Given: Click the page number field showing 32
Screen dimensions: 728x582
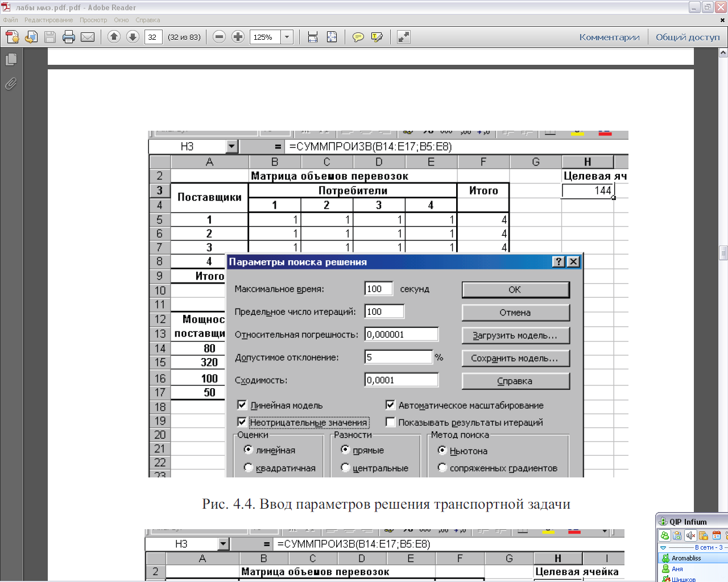Looking at the screenshot, I should tap(154, 37).
